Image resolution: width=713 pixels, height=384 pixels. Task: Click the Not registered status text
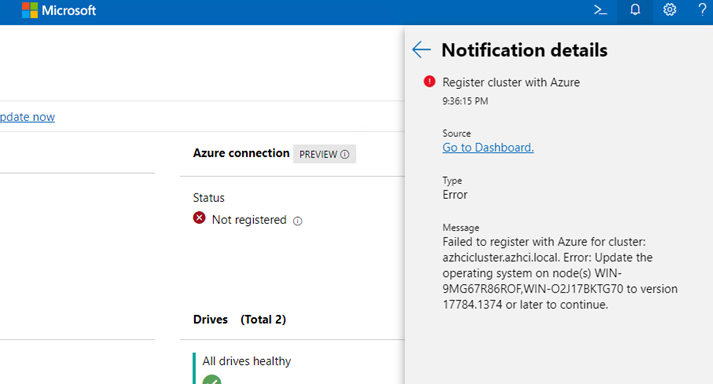point(249,220)
